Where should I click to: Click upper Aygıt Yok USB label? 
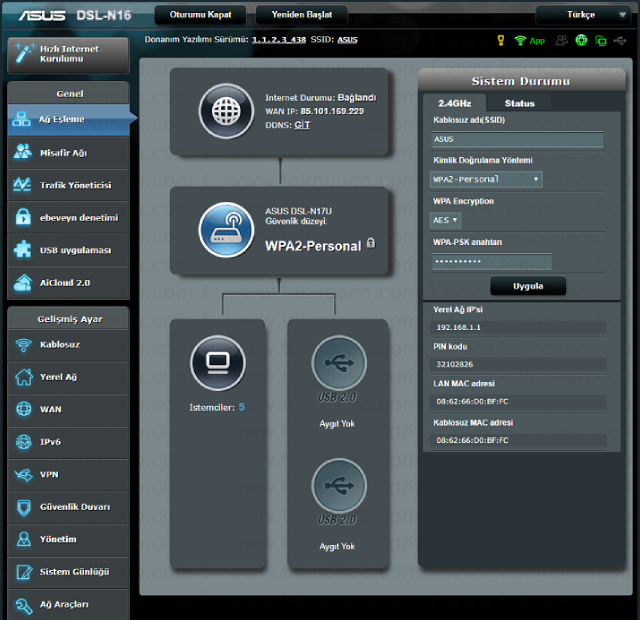[x=337, y=424]
